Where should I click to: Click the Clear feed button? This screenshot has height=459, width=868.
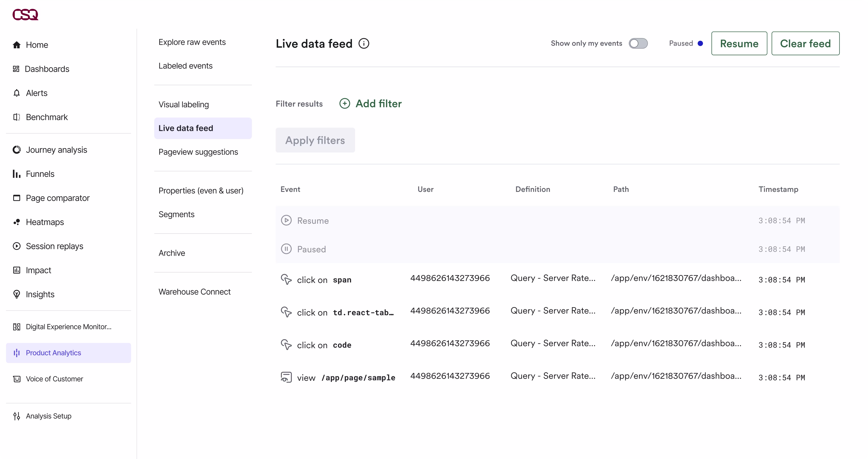(x=806, y=44)
